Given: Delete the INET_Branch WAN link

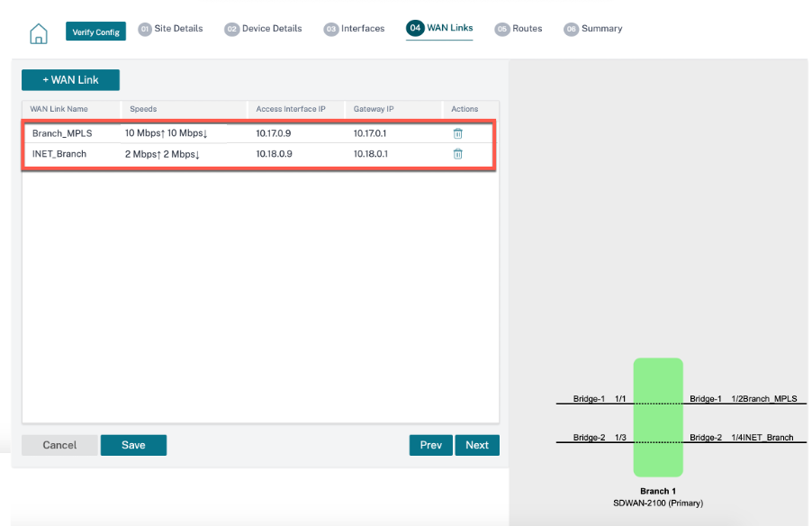Looking at the screenshot, I should click(x=458, y=154).
